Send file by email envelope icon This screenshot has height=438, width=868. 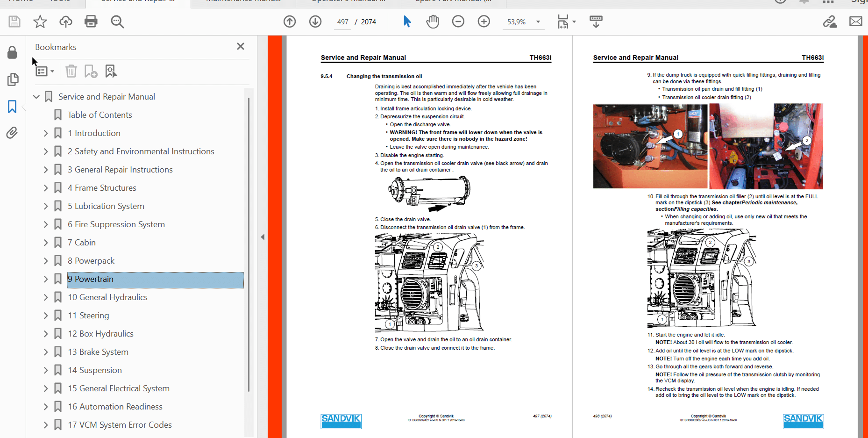856,22
